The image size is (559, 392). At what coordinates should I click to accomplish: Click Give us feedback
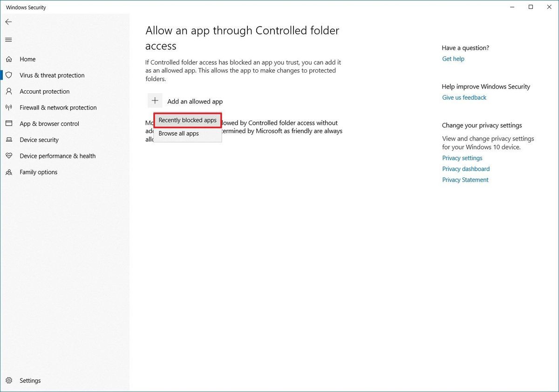[464, 97]
